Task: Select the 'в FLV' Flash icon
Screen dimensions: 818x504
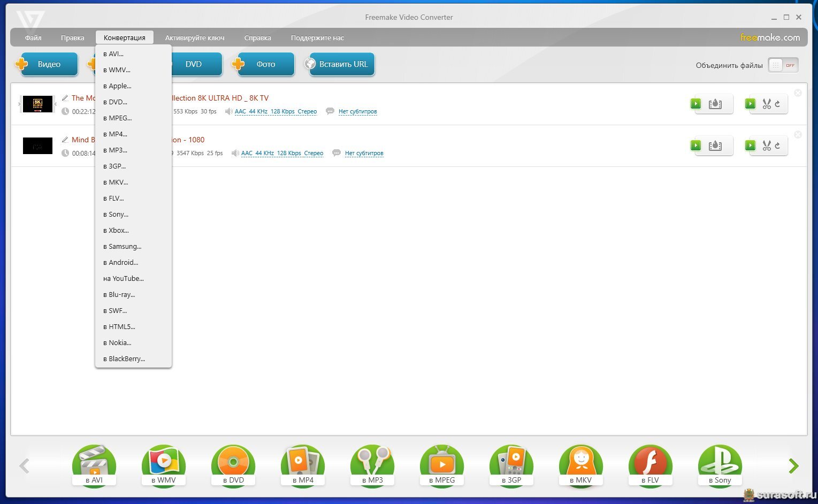Action: [x=651, y=465]
